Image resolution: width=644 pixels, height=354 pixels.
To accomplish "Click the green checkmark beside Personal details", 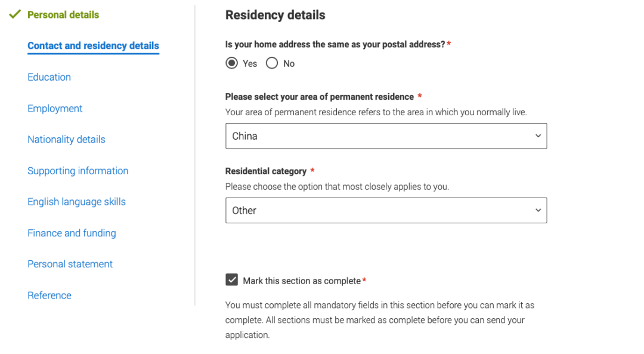I will click(15, 14).
